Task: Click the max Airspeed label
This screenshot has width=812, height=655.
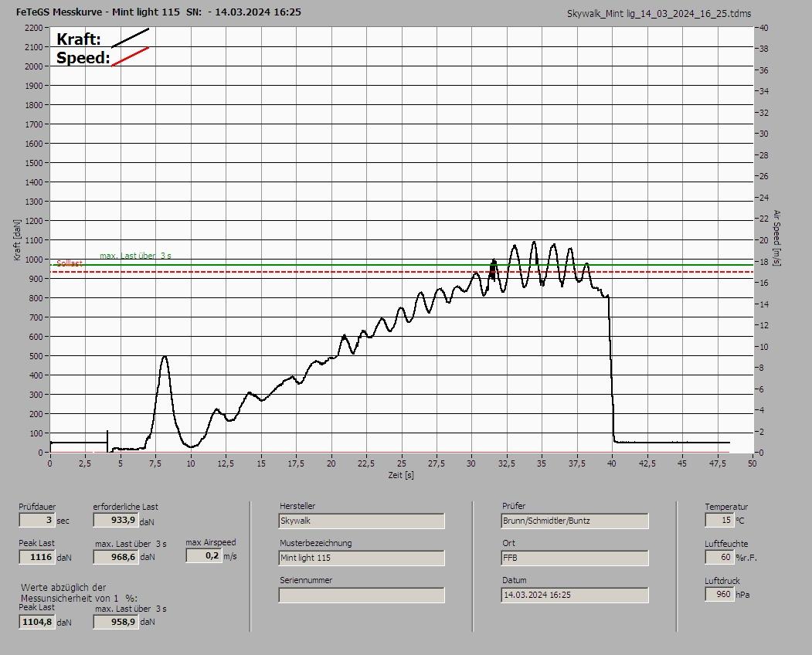Action: tap(211, 542)
